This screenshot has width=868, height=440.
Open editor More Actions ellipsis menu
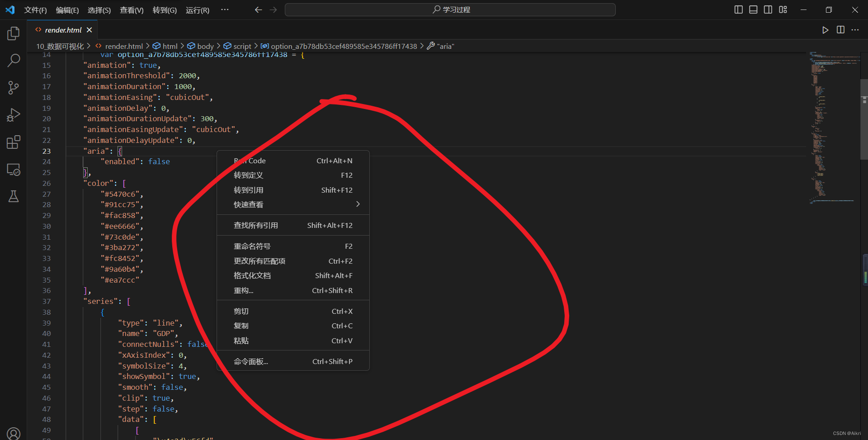click(855, 30)
